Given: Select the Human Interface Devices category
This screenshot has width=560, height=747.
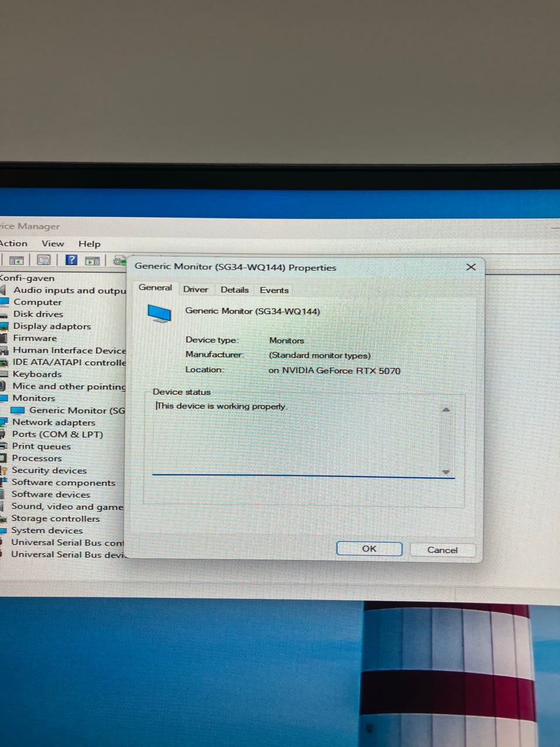Looking at the screenshot, I should pyautogui.click(x=69, y=350).
